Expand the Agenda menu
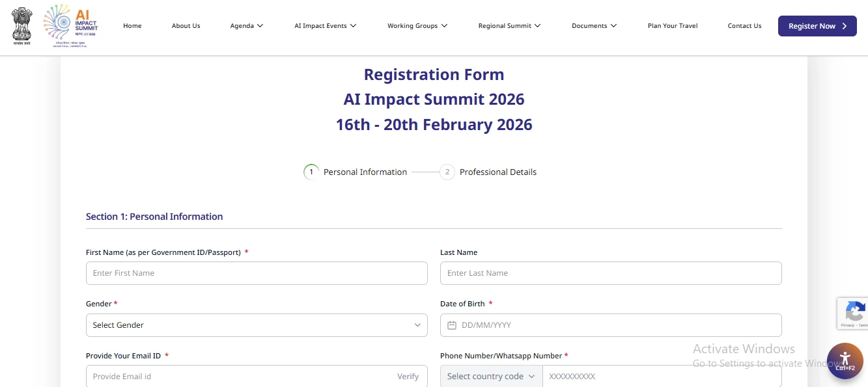Screen dimensions: 868x387 [x=246, y=26]
